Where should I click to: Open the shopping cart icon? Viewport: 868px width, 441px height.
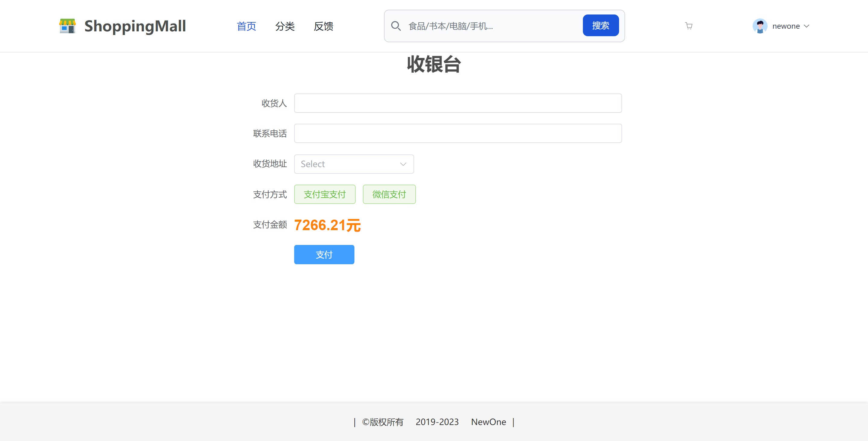coord(689,26)
